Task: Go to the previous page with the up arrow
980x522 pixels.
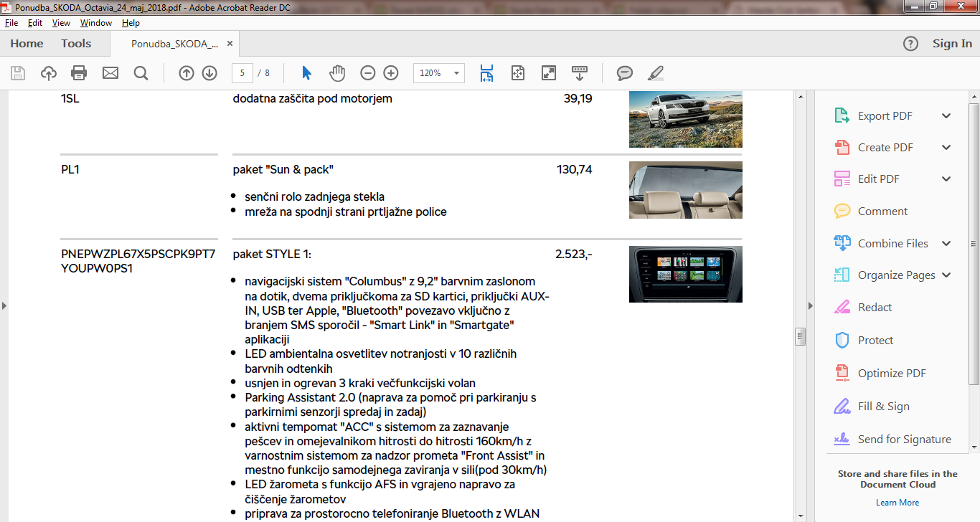Action: (187, 73)
